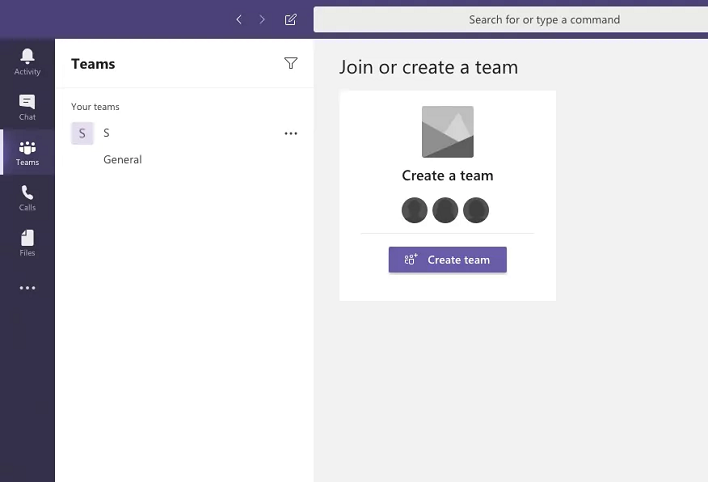
Task: Click the first member avatar circle
Action: [x=414, y=210]
